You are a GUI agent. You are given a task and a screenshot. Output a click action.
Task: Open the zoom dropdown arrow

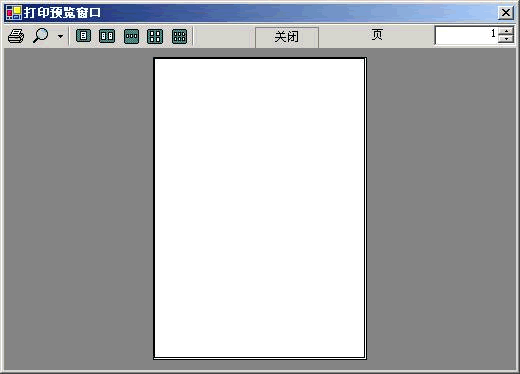[60, 36]
